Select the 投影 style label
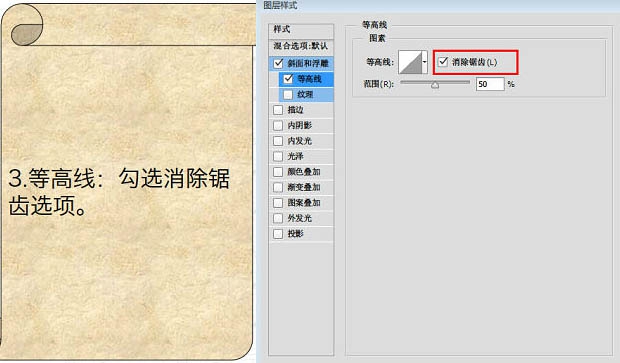The height and width of the screenshot is (363, 620). point(295,234)
